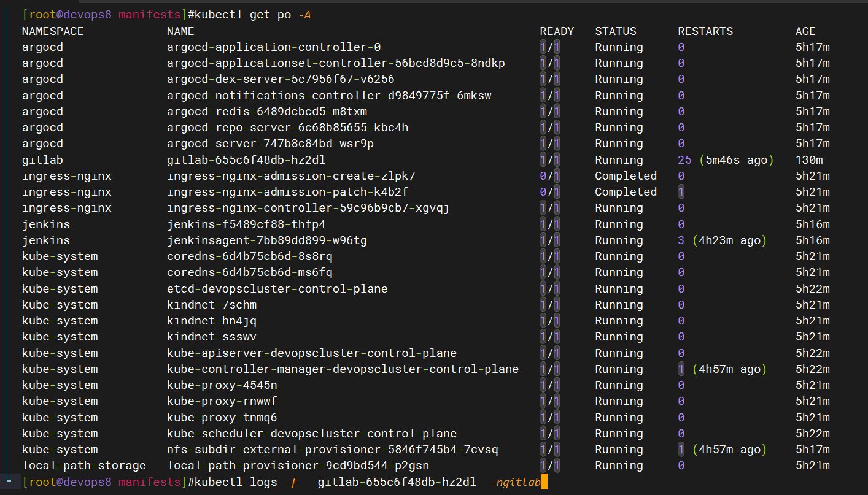Select kube-apiserver-devopscluster-control-plane name
Image resolution: width=868 pixels, height=495 pixels.
pyautogui.click(x=312, y=353)
